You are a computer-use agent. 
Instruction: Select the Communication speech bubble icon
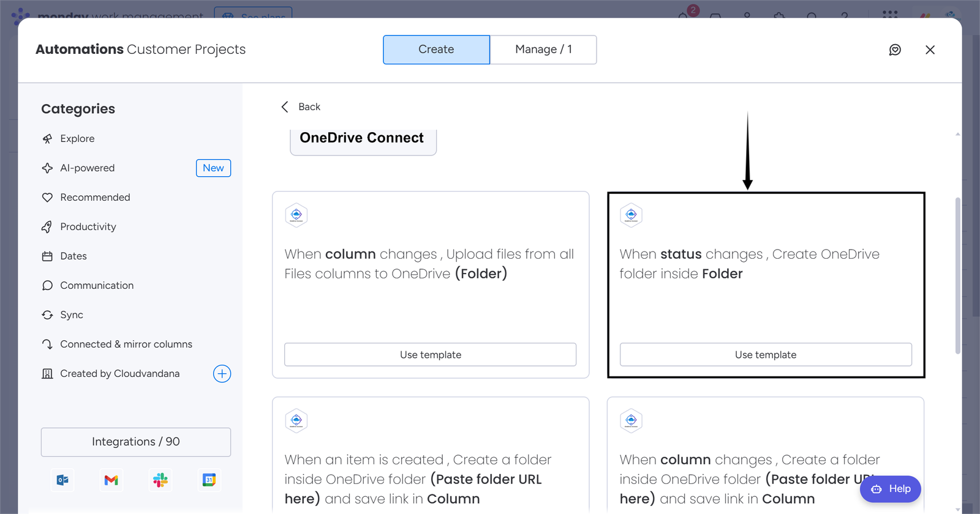click(x=47, y=286)
